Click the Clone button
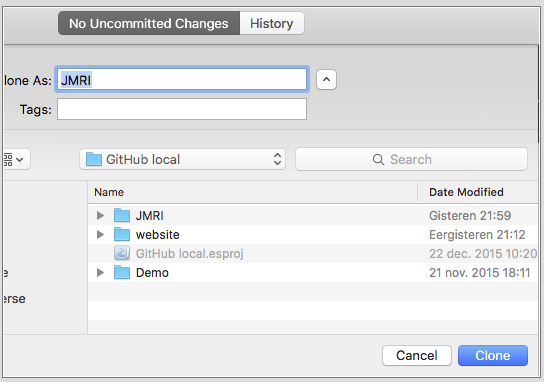544x382 pixels. click(493, 355)
